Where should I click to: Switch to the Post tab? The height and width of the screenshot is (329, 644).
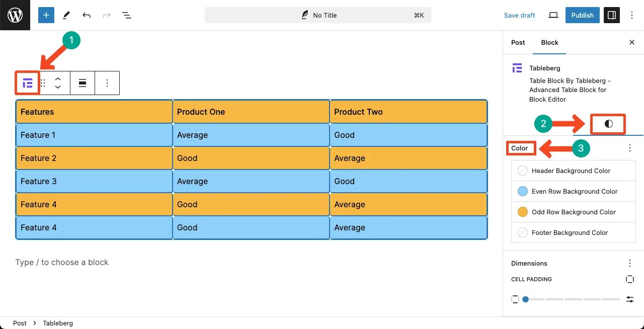pyautogui.click(x=518, y=43)
